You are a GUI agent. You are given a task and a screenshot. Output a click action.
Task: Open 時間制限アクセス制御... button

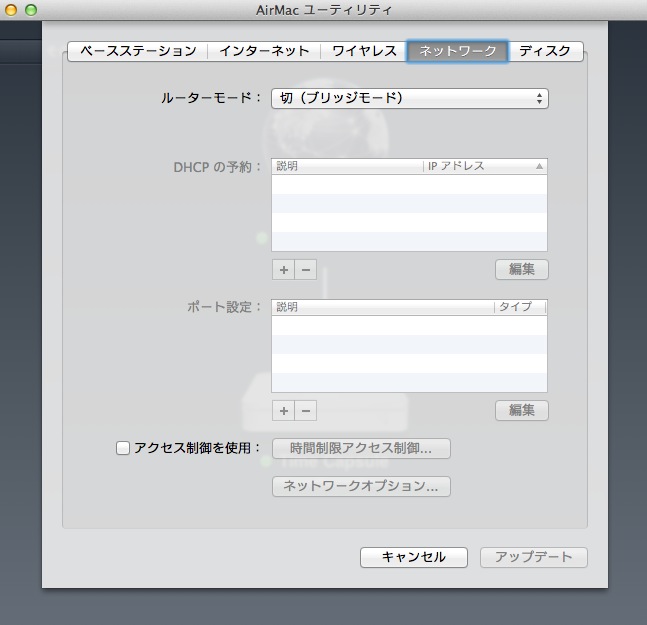[x=361, y=448]
